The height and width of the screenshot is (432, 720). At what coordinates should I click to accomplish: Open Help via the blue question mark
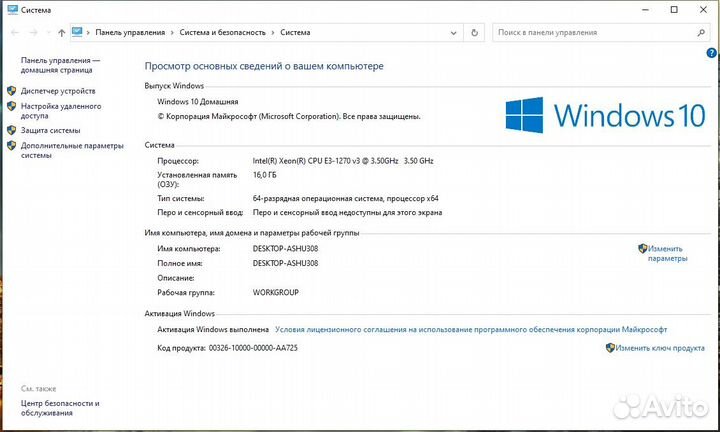[711, 53]
